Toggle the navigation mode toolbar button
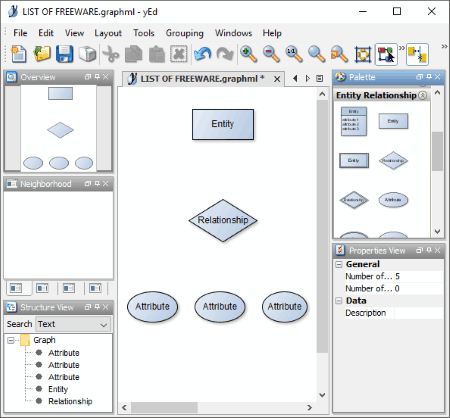The height and width of the screenshot is (418, 450). 386,54
